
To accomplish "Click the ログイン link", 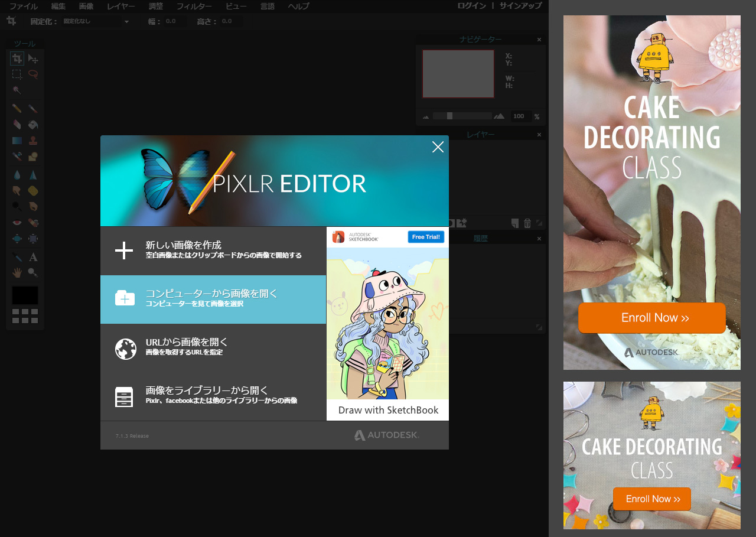I will pyautogui.click(x=472, y=6).
